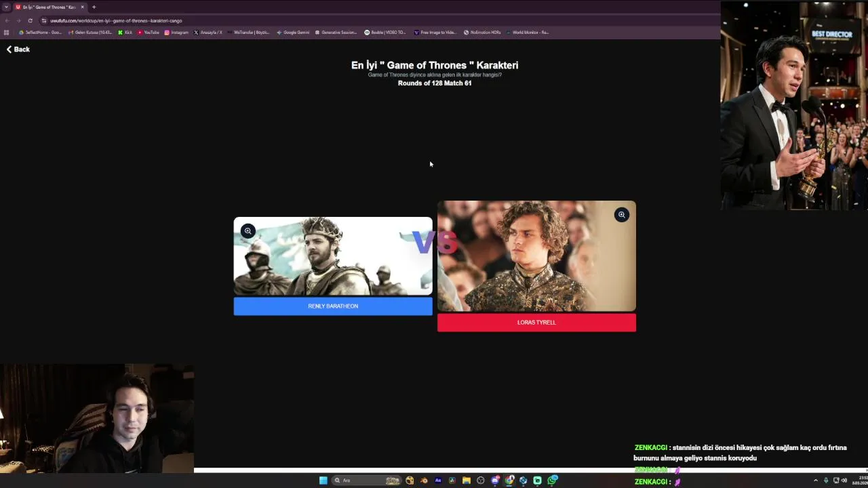
Task: Open the Beatie VIDEO TO bookmark
Action: (385, 33)
